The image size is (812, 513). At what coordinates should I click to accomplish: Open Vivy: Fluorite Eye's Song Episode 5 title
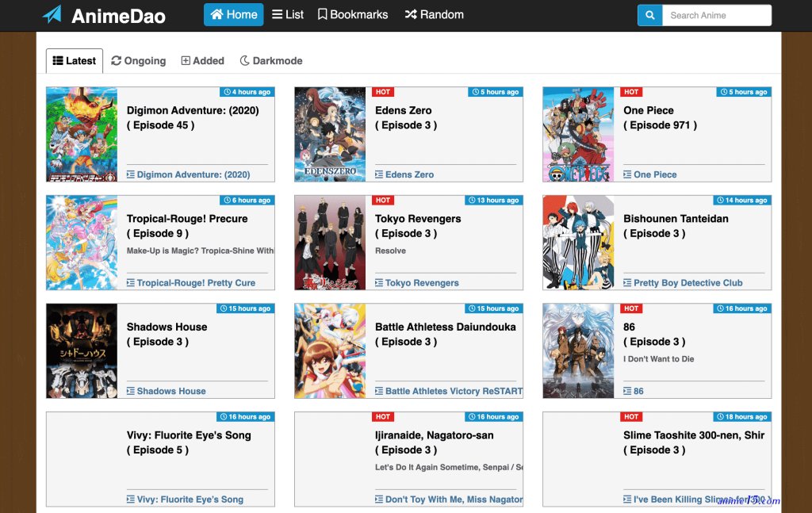coord(189,442)
